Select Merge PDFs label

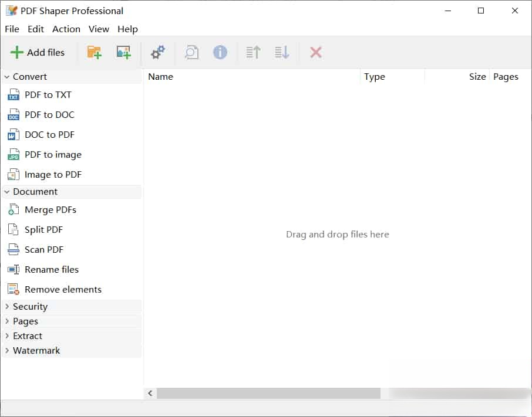[x=50, y=210]
